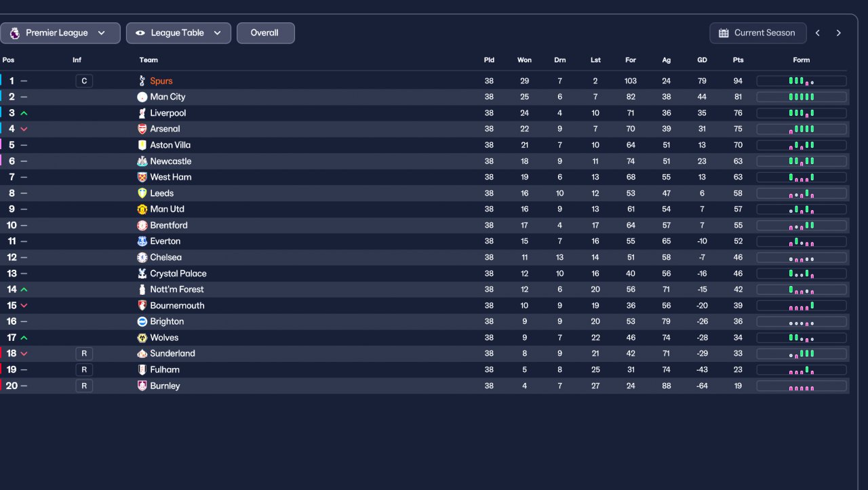The width and height of the screenshot is (868, 490).
Task: Click Spurs' form bar graph
Action: [x=801, y=81]
